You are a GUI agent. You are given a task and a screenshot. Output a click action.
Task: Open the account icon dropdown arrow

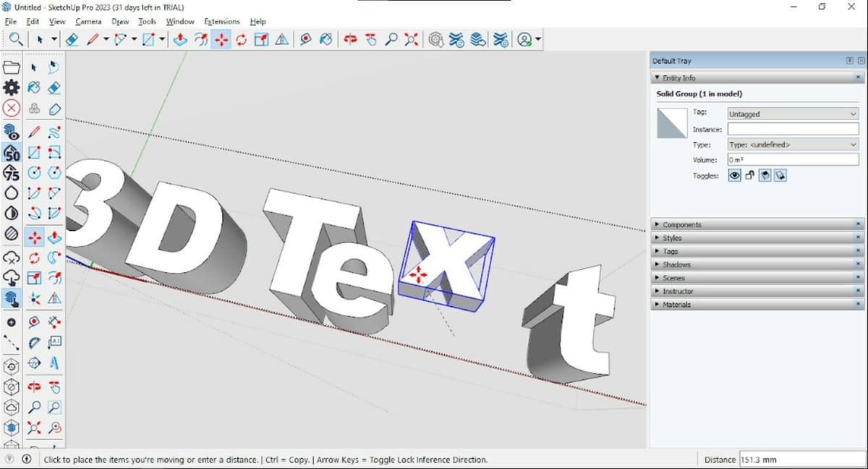(x=539, y=40)
